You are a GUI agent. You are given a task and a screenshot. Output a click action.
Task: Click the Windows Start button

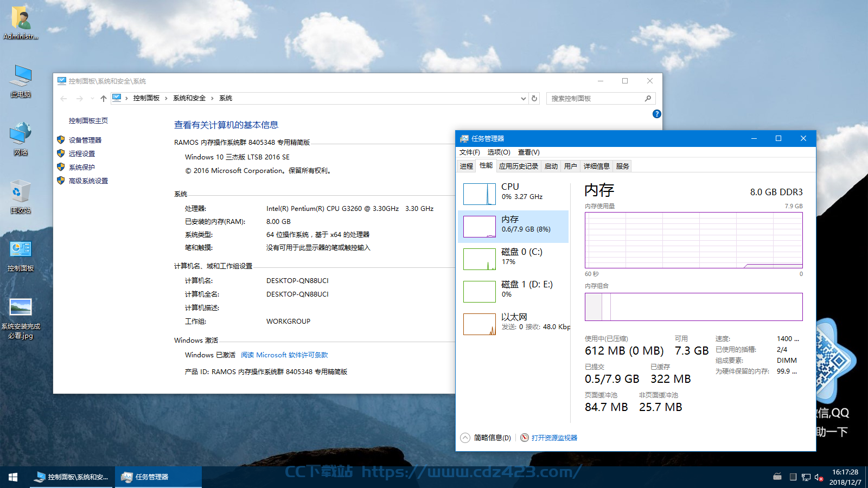pos(13,477)
